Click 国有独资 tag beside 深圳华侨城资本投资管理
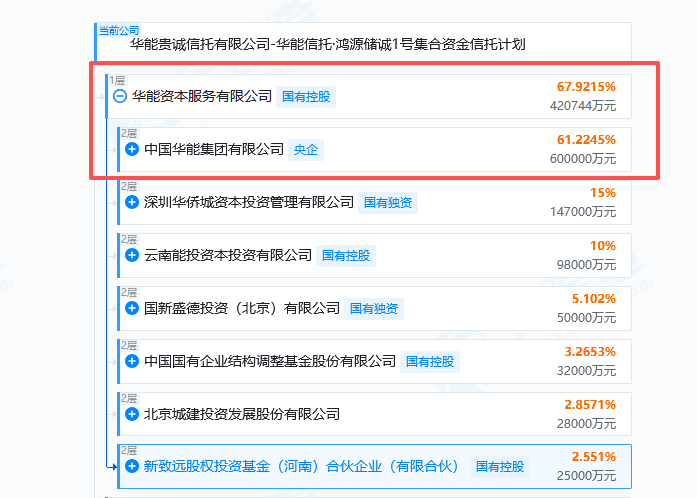This screenshot has width=697, height=498. coord(388,203)
